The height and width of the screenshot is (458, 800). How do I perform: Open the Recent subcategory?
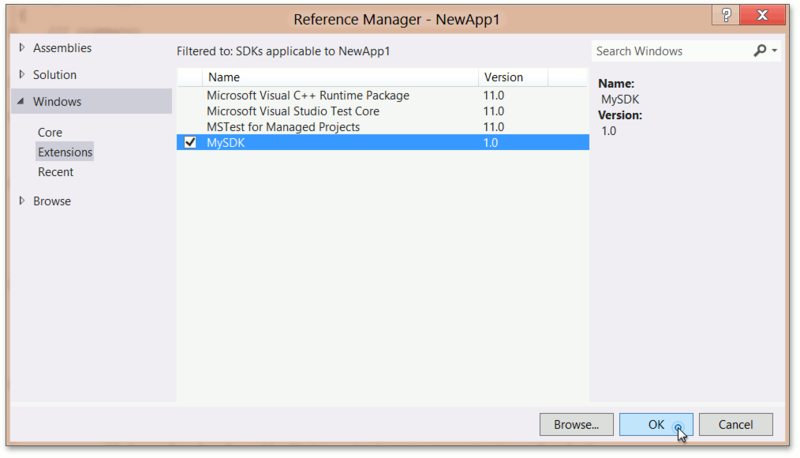(56, 172)
